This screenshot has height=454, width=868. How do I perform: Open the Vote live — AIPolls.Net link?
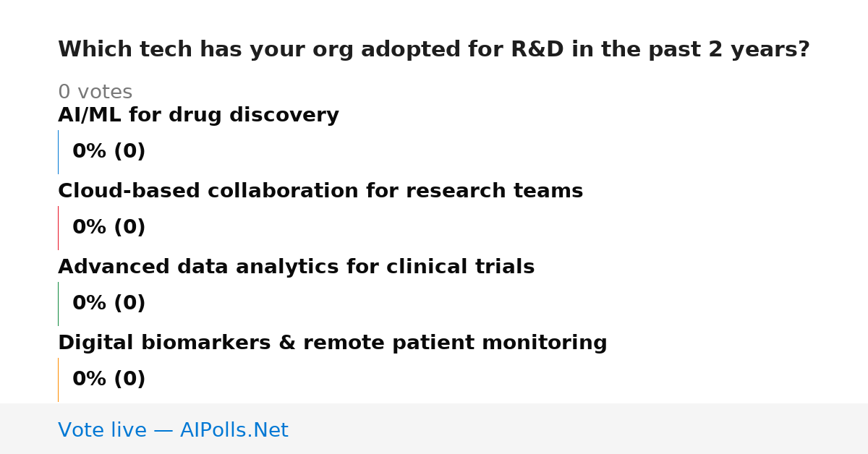point(173,430)
